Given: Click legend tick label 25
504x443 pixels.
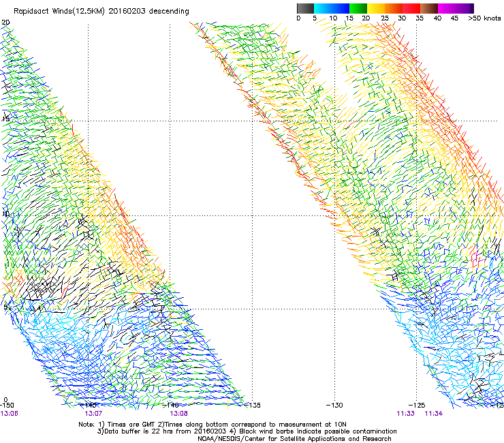Looking at the screenshot, I should pyautogui.click(x=385, y=18).
